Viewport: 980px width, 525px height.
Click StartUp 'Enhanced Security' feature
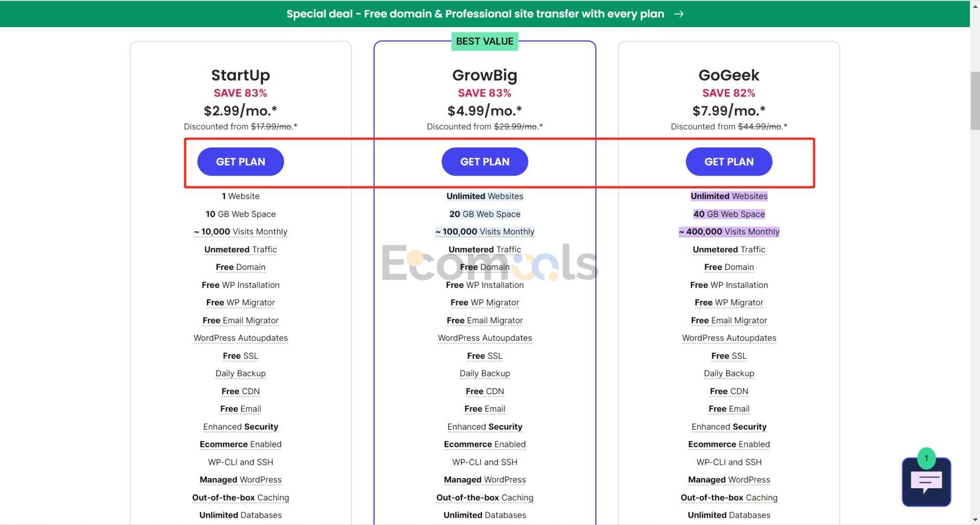[x=240, y=427]
